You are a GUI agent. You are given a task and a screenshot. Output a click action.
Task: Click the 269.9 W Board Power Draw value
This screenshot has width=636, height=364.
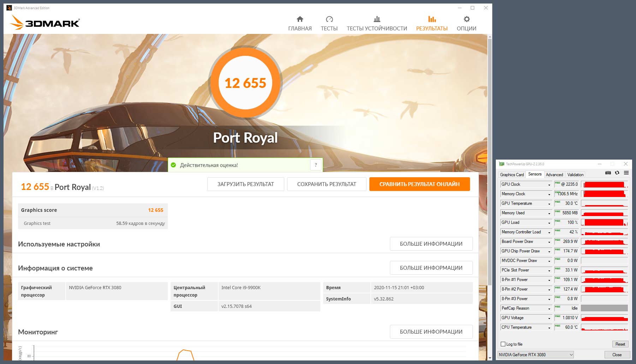pos(570,241)
